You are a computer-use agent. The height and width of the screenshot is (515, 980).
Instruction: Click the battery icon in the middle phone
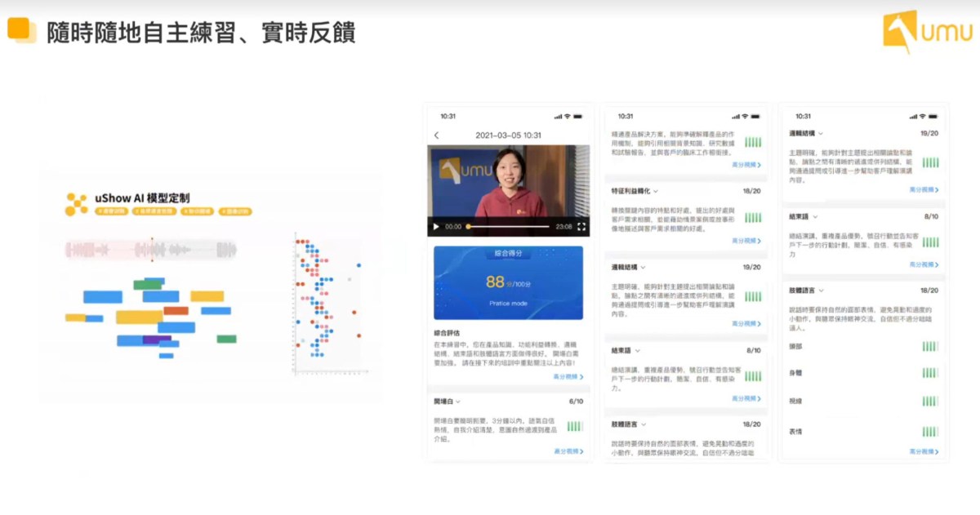pos(757,116)
